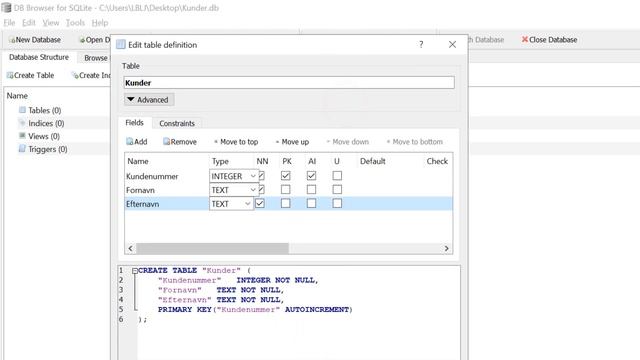Viewport: 640px width, 360px height.
Task: Open the INTEGER type dropdown for Kundenummer
Action: click(234, 176)
